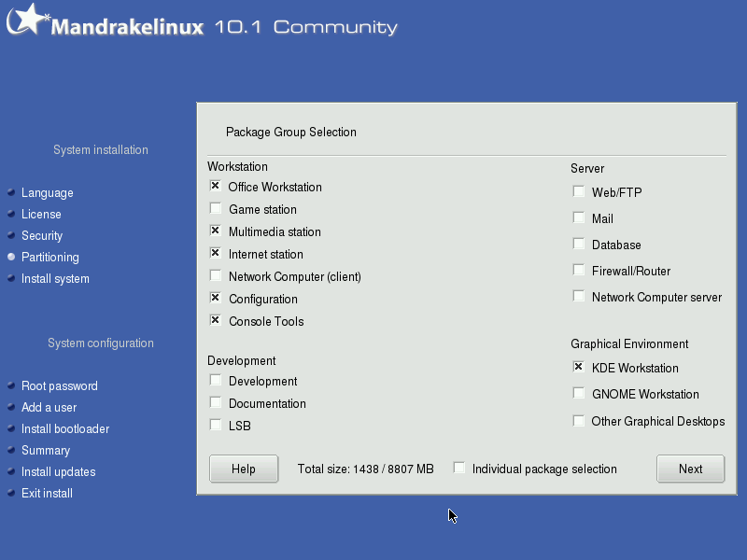Click the 10.1 Community title text
747x560 pixels.
tap(306, 27)
